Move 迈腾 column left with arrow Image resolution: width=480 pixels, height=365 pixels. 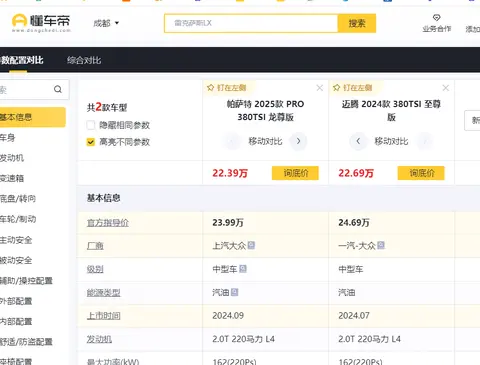(358, 141)
